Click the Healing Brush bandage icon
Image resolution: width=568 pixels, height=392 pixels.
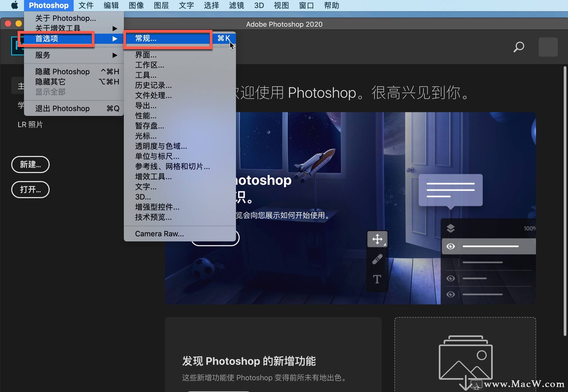[377, 259]
